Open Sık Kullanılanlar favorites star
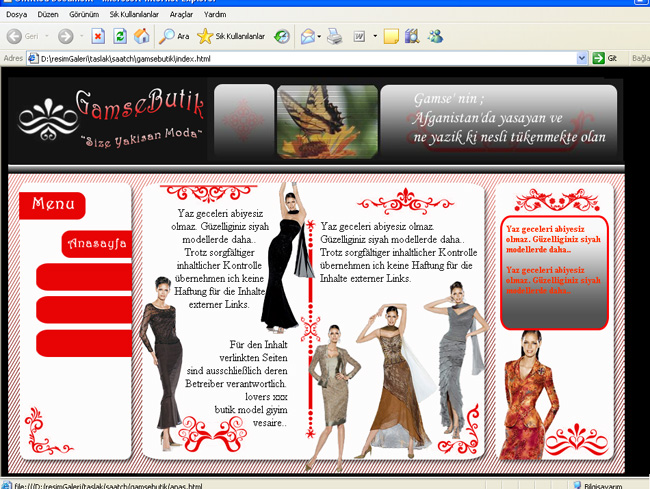The height and width of the screenshot is (489, 650). (x=231, y=36)
